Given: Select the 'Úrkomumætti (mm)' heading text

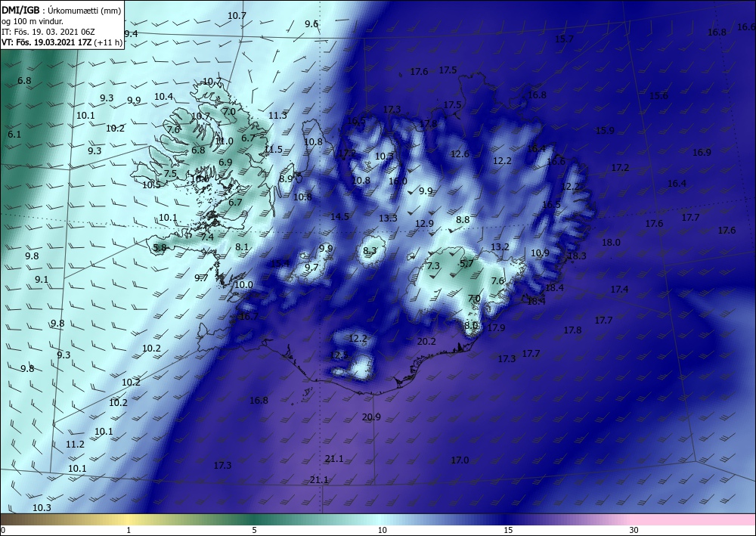Looking at the screenshot, I should coord(85,11).
